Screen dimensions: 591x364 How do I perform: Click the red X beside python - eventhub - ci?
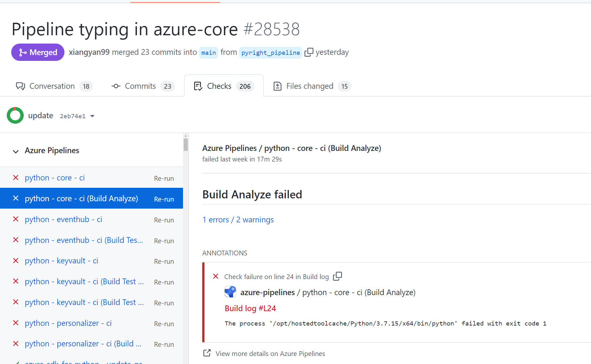(x=16, y=219)
